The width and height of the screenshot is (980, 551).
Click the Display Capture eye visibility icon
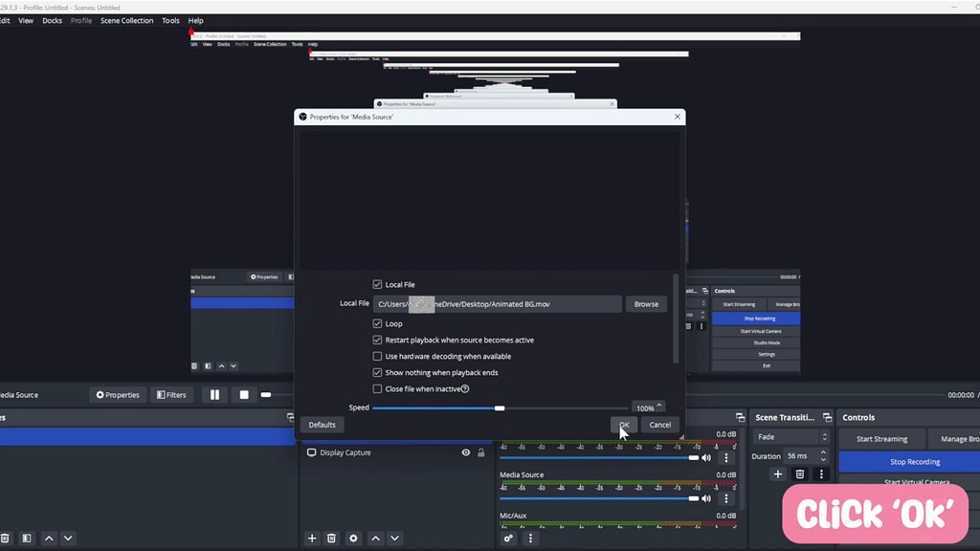[466, 452]
